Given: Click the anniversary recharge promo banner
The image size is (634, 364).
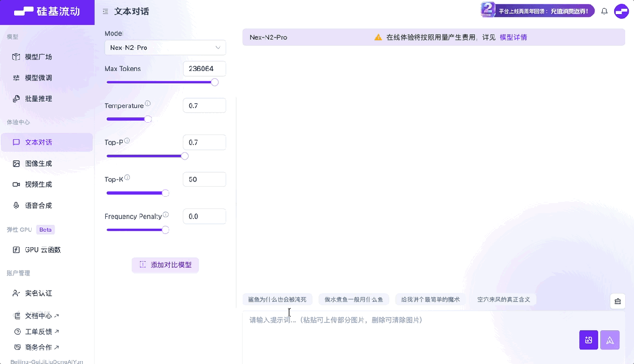Looking at the screenshot, I should pyautogui.click(x=538, y=11).
